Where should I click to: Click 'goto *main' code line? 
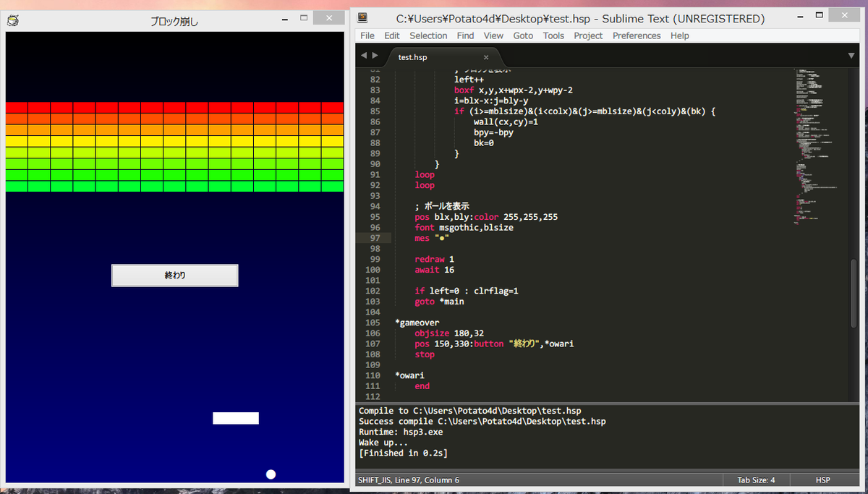point(440,302)
